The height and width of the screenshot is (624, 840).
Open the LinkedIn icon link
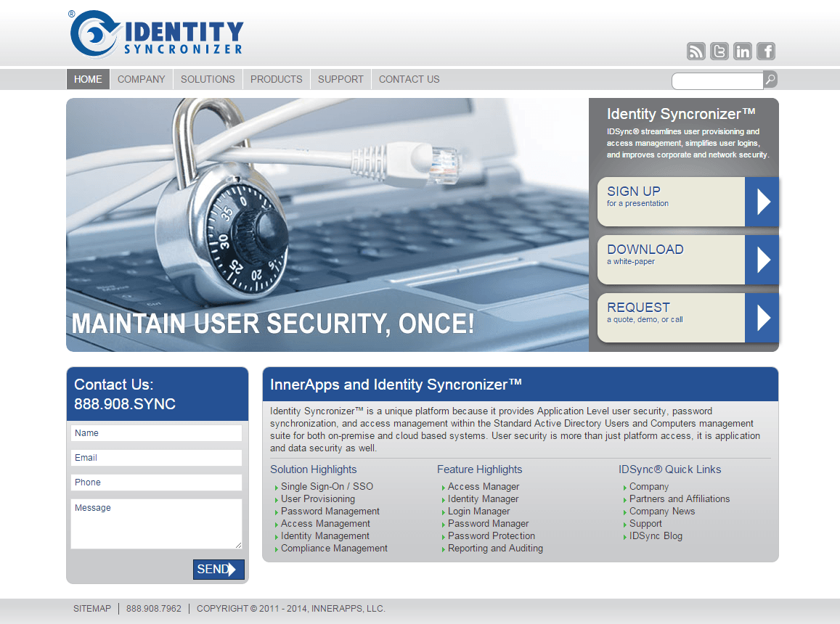[x=743, y=51]
